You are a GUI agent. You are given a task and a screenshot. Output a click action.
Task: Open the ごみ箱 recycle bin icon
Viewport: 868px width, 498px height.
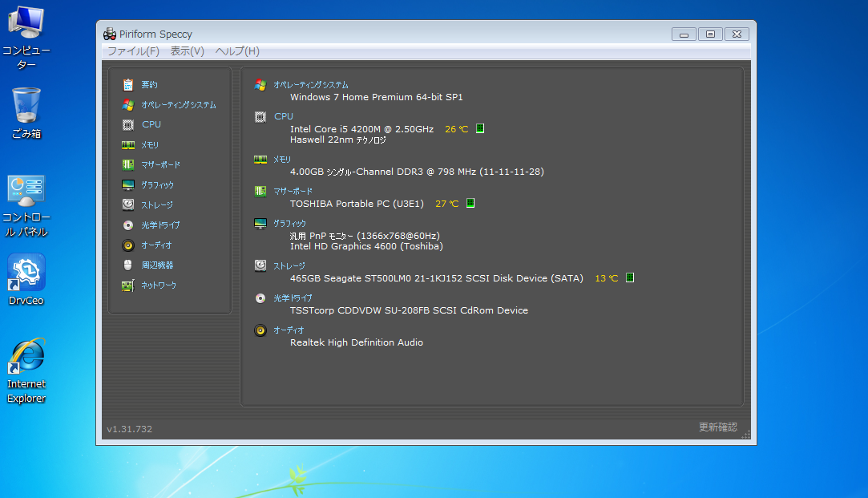click(x=26, y=114)
